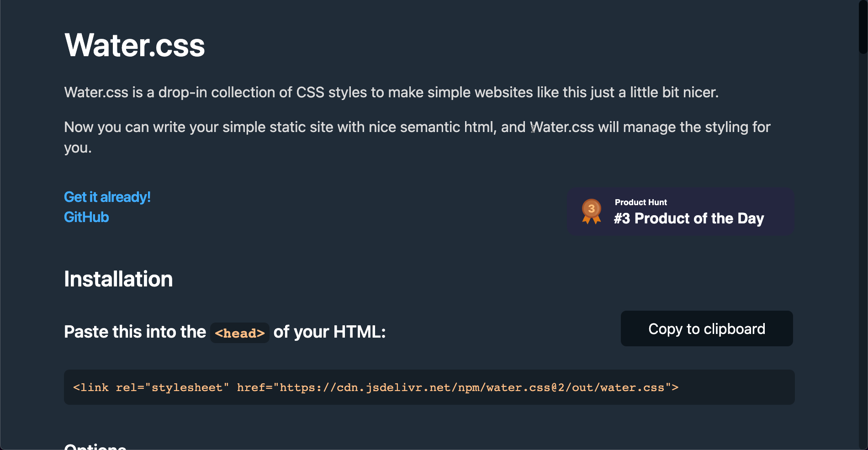Click the vertical scrollbar thumb
868x450 pixels.
click(x=863, y=27)
